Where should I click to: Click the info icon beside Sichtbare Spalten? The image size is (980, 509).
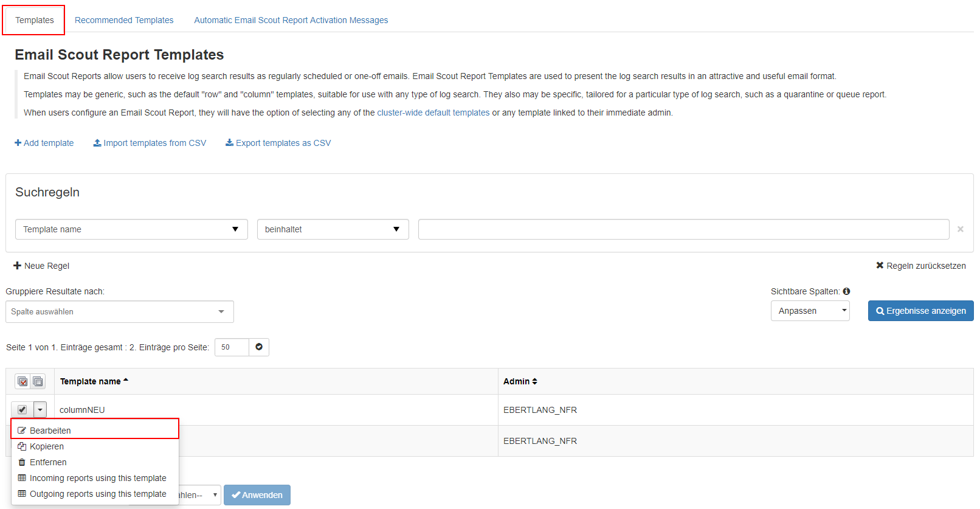coord(846,291)
